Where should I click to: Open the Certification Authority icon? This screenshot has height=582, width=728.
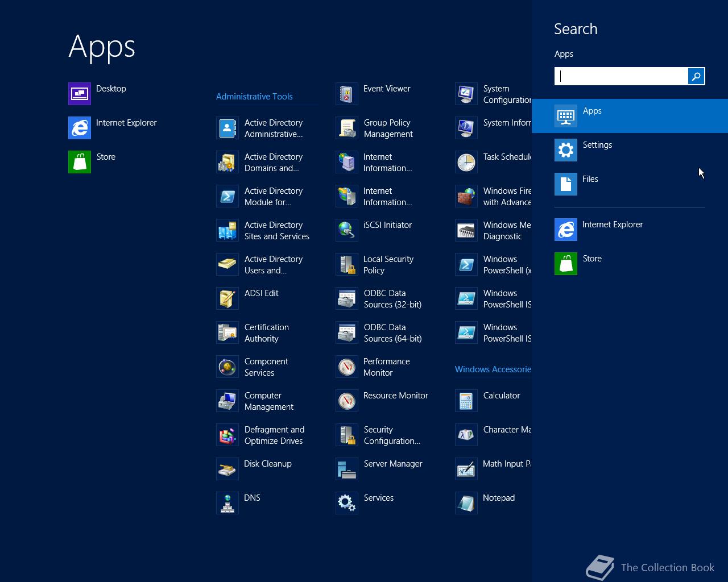(227, 332)
